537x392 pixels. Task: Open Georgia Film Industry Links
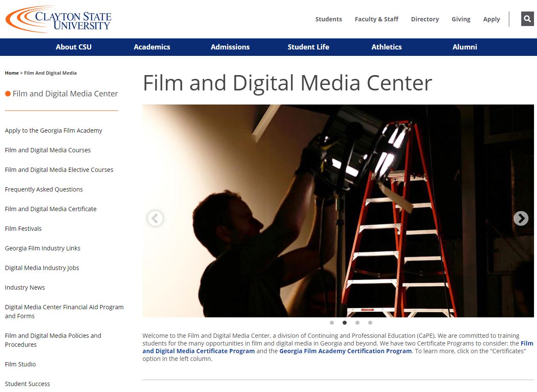pyautogui.click(x=43, y=248)
